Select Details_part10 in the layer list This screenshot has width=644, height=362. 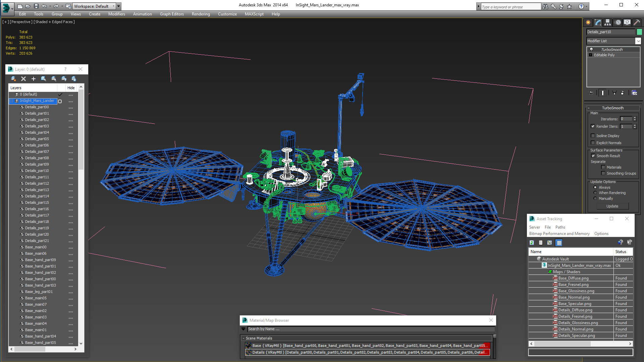[37, 171]
